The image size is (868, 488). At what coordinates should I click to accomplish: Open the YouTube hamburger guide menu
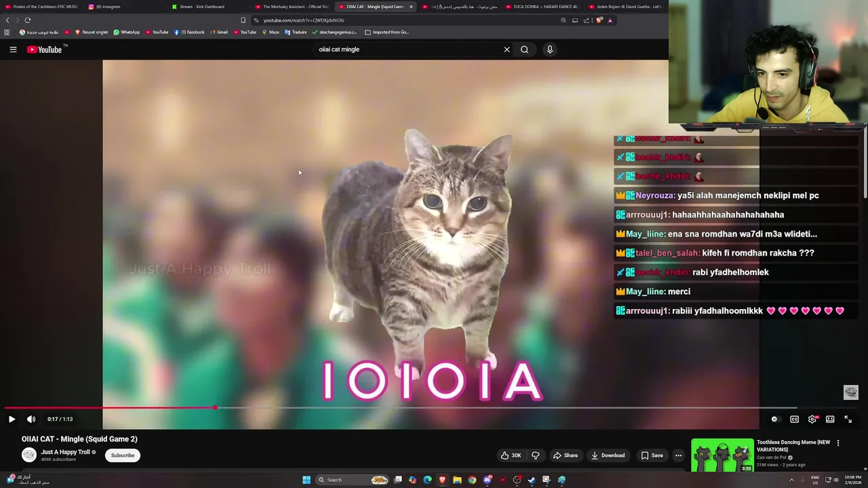pos(13,49)
